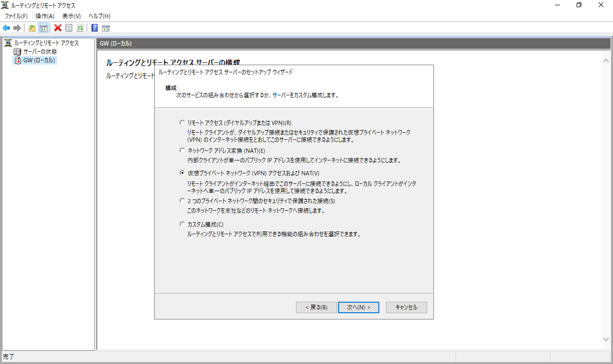Click the カスタム構成 description text

coord(273,234)
